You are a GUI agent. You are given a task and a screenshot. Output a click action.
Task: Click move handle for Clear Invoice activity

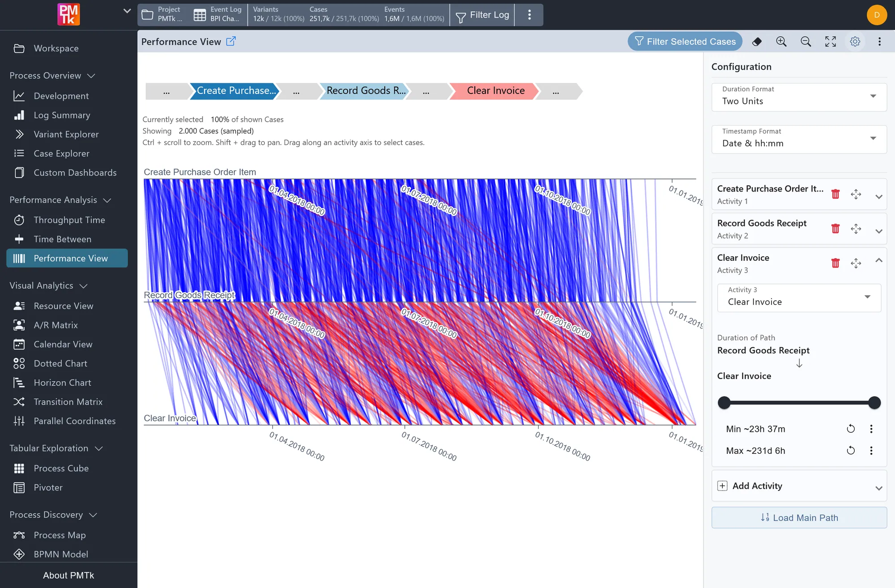tap(856, 263)
